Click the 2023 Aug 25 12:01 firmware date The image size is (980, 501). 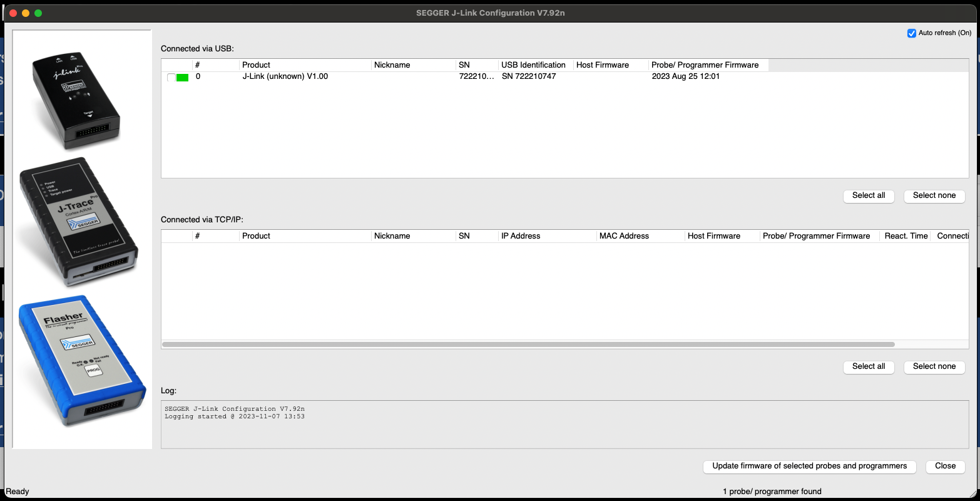[x=686, y=76]
